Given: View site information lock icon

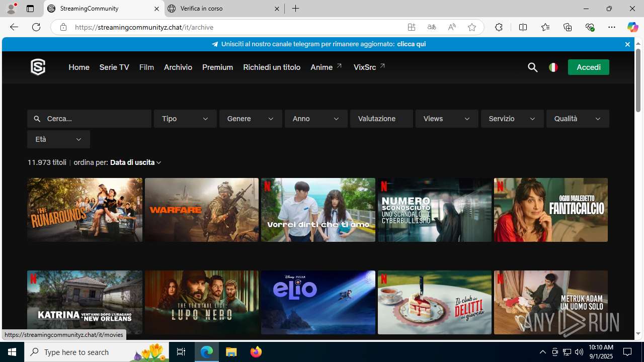Looking at the screenshot, I should point(63,27).
